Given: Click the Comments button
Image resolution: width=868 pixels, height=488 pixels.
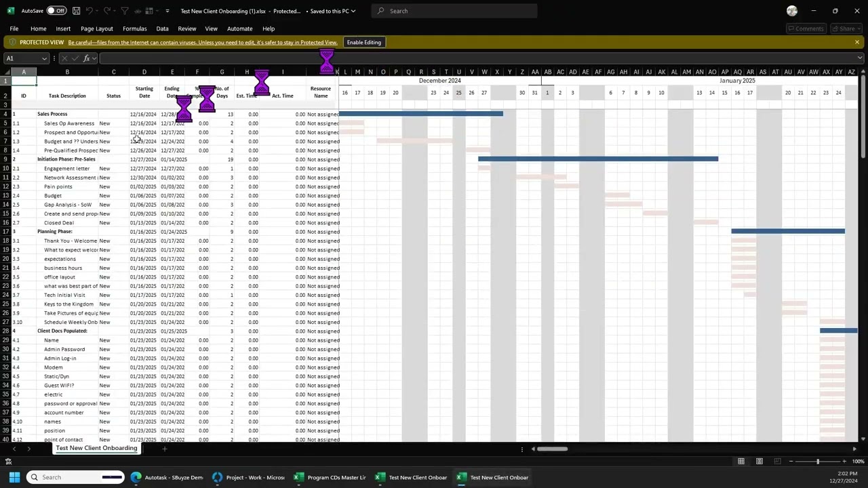Looking at the screenshot, I should click(x=805, y=28).
